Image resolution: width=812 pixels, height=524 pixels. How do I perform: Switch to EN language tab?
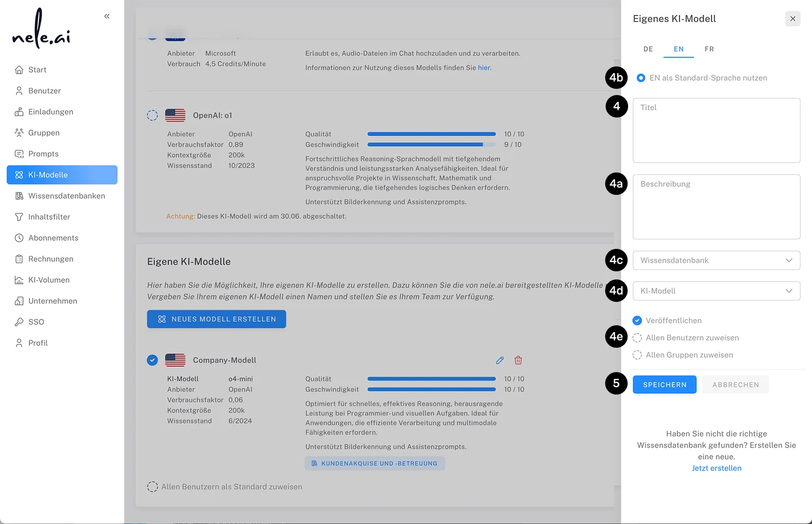pos(679,49)
